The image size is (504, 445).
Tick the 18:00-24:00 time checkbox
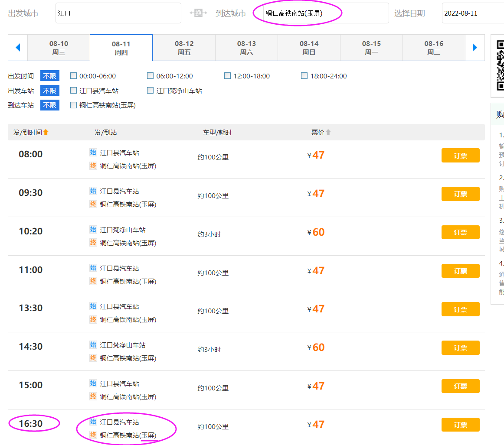304,76
